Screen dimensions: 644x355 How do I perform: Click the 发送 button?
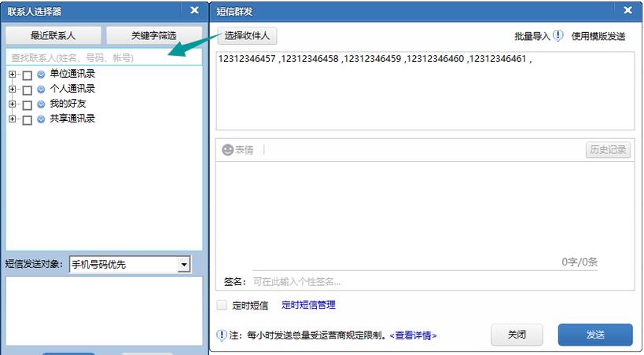(x=595, y=335)
